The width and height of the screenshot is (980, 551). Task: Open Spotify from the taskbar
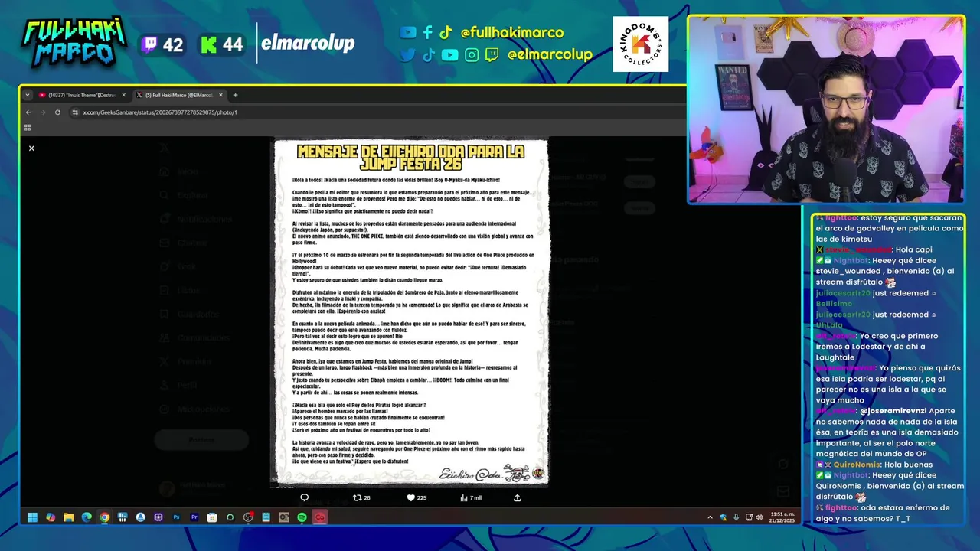tap(302, 517)
